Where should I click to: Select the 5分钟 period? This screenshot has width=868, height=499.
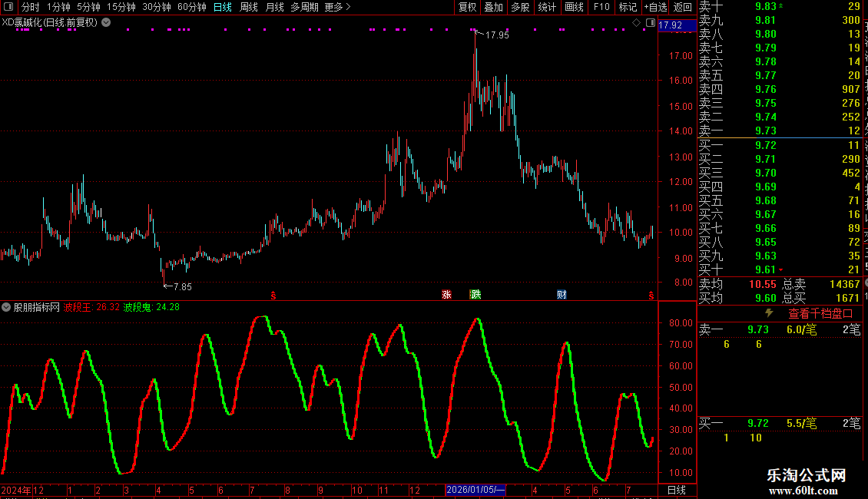88,7
